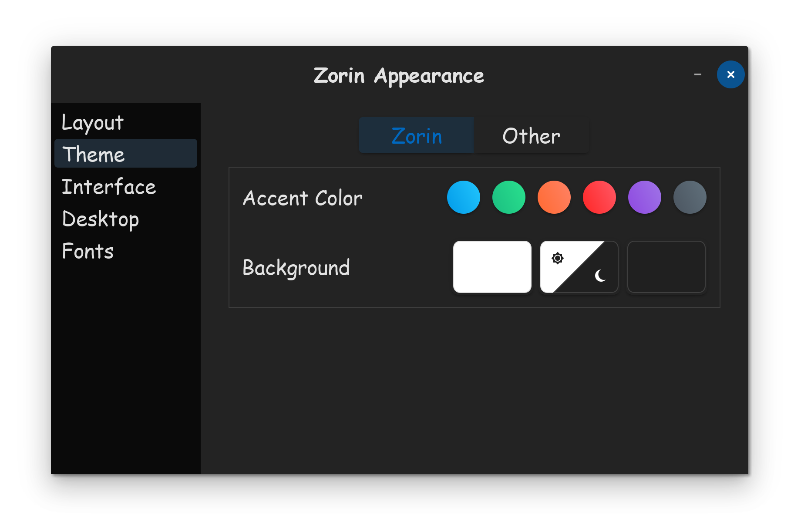The height and width of the screenshot is (532, 801).
Task: Select the green accent color
Action: pyautogui.click(x=509, y=197)
